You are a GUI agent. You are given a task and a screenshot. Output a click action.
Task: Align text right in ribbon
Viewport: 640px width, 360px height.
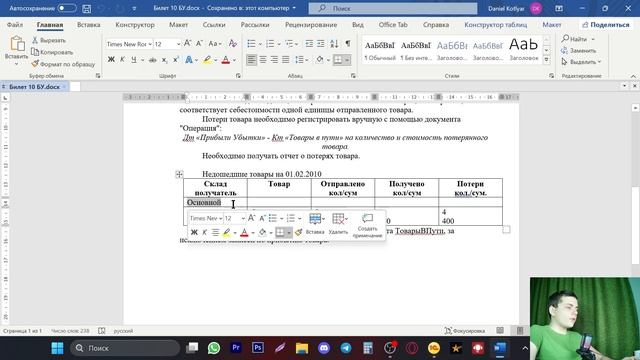[274, 60]
